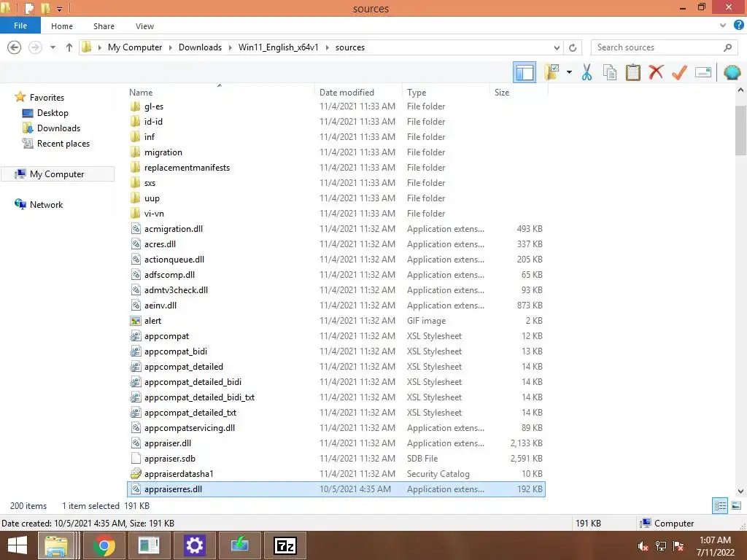
Task: Select Win11_English_x64v1 breadcrumb
Action: pos(278,47)
